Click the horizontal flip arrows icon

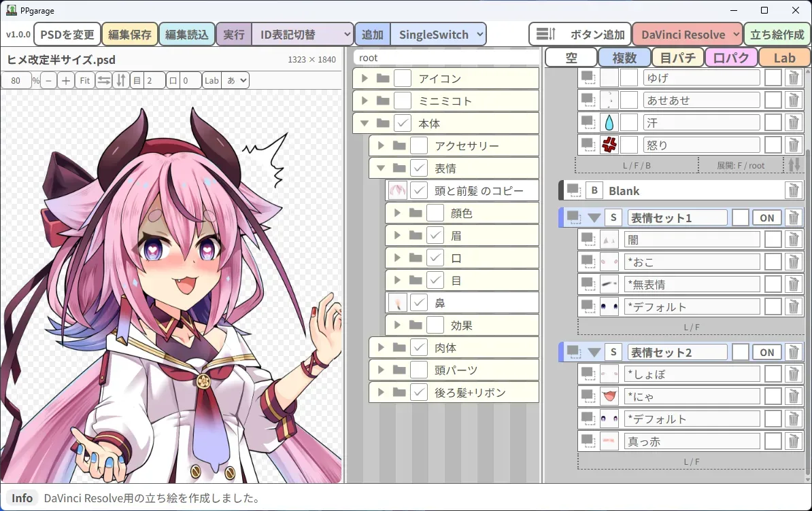(103, 80)
